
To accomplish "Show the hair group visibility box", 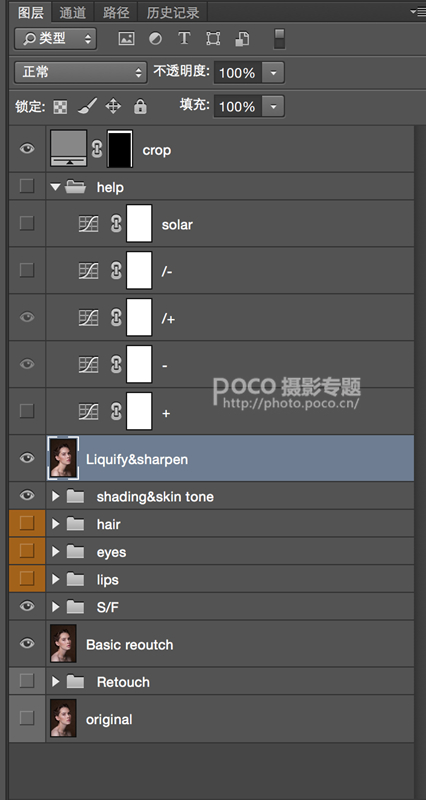I will [x=27, y=523].
